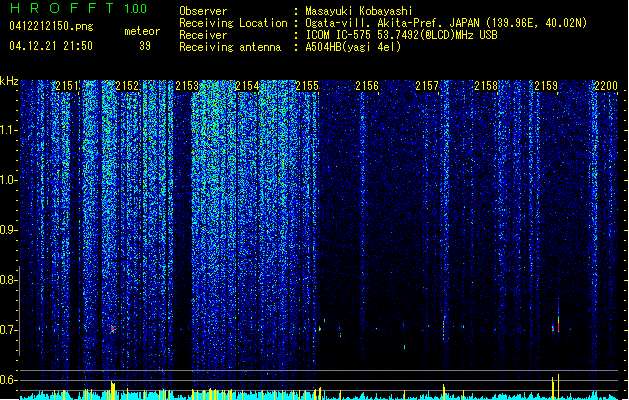629x400 pixels.
Task: Click the timestamp 04.12.21 21:50
Action: click(51, 46)
